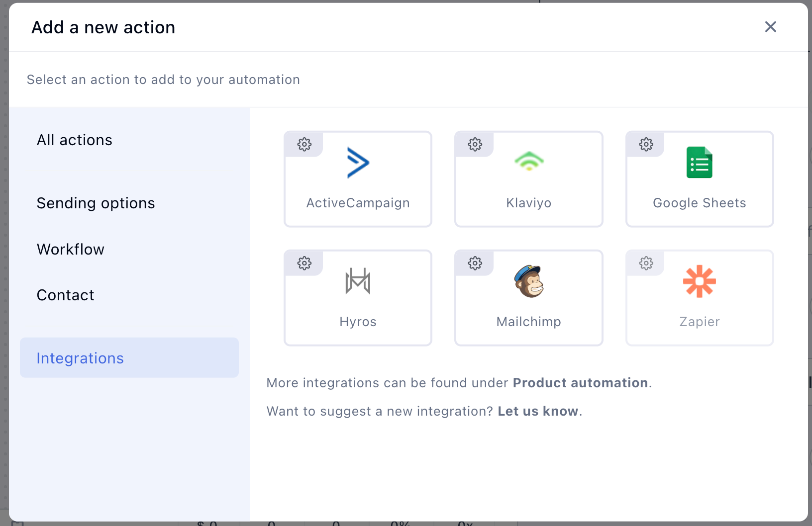Switch to Contact category

pos(66,295)
